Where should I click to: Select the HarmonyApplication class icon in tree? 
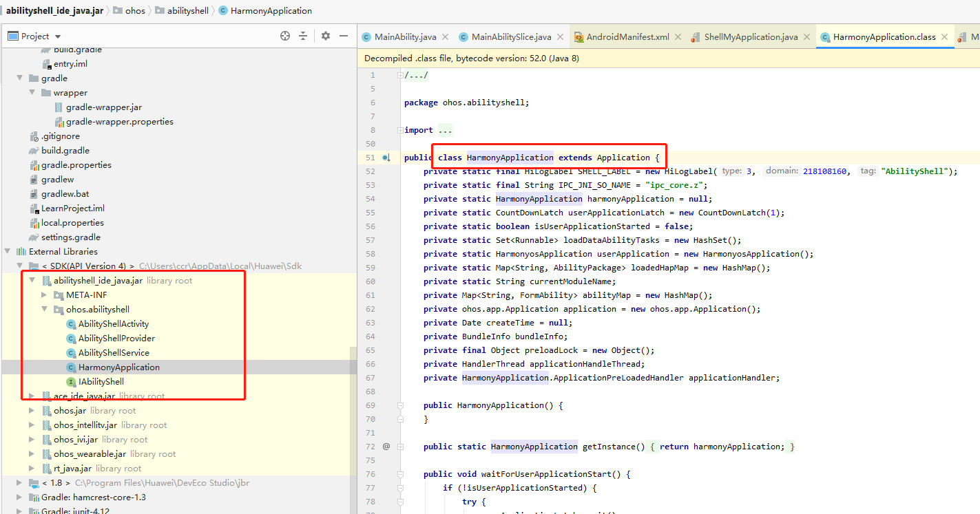(x=71, y=367)
